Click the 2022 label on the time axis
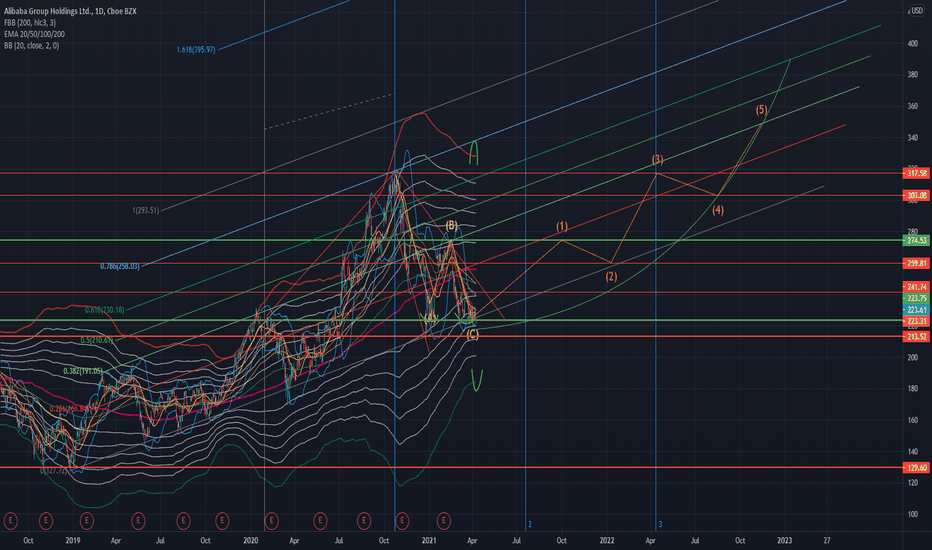The image size is (932, 550). click(x=606, y=540)
